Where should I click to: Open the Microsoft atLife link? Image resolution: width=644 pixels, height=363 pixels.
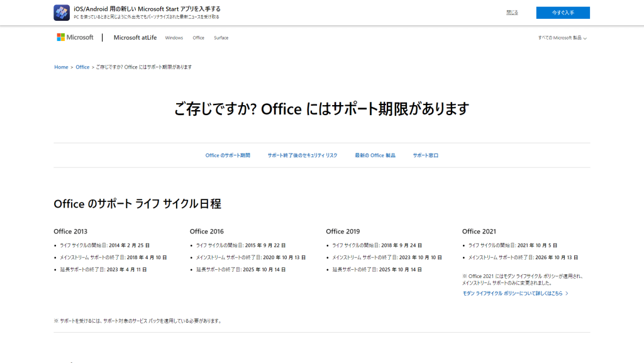pyautogui.click(x=135, y=37)
